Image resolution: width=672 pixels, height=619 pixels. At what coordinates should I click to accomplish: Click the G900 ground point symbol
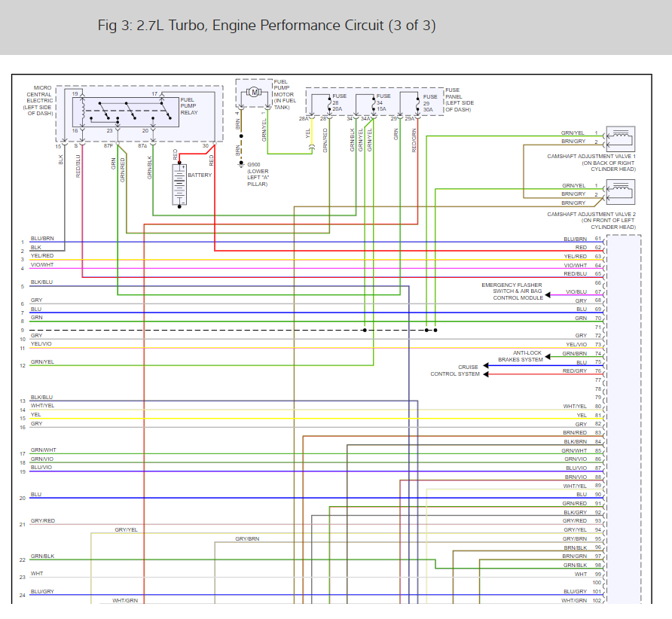[241, 164]
